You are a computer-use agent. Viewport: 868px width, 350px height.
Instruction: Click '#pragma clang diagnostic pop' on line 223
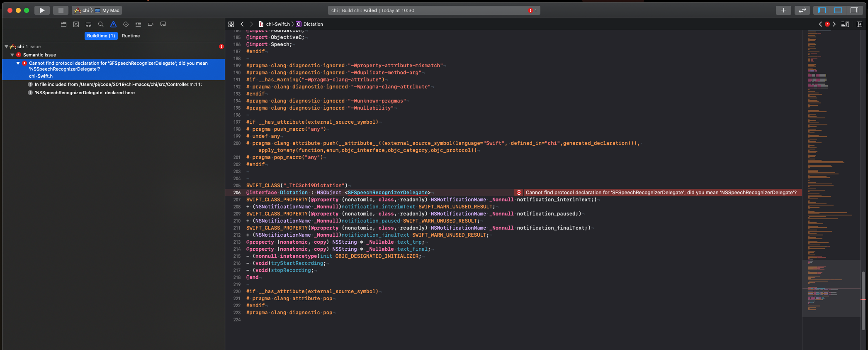pyautogui.click(x=289, y=313)
